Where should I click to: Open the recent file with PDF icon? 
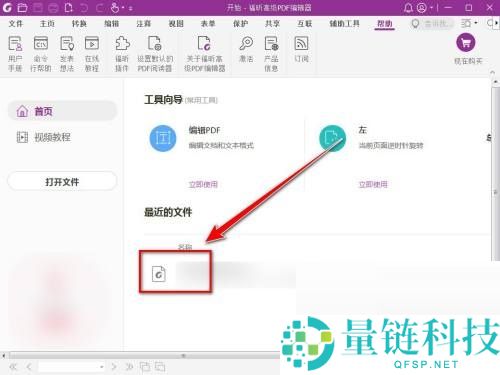point(159,274)
